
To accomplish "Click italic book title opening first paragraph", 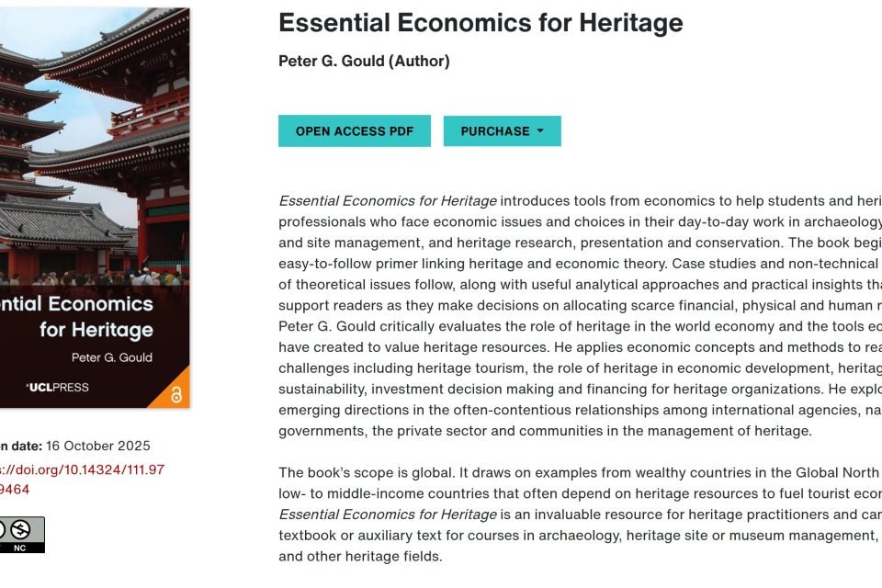I will pos(388,201).
